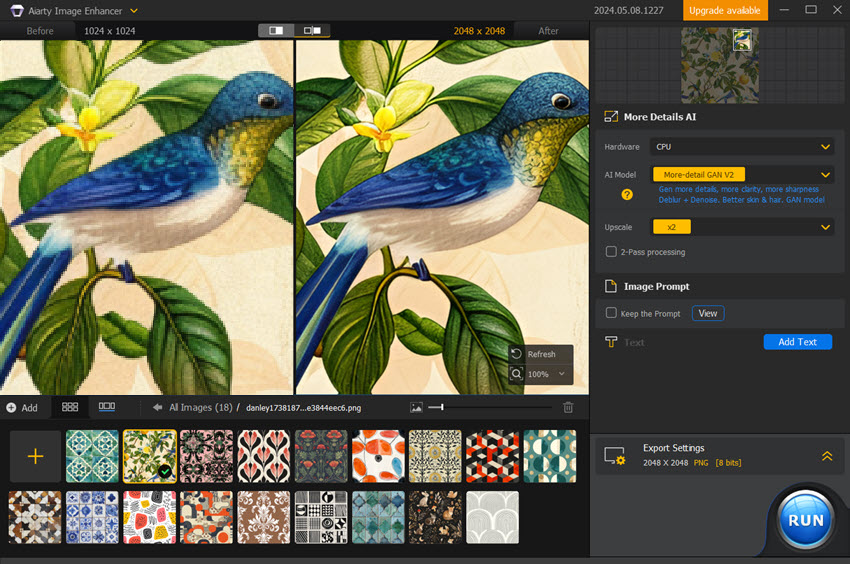Click the Aiarty app logo icon
Screen dimensions: 850x564
point(17,11)
